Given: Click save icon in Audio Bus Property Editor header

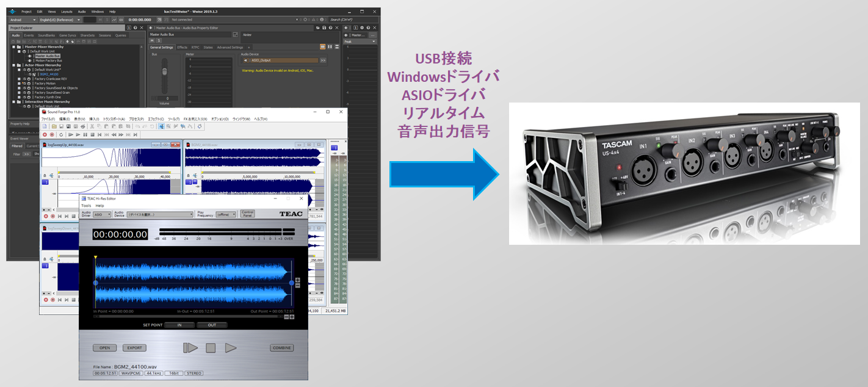Looking at the screenshot, I should click(324, 27).
